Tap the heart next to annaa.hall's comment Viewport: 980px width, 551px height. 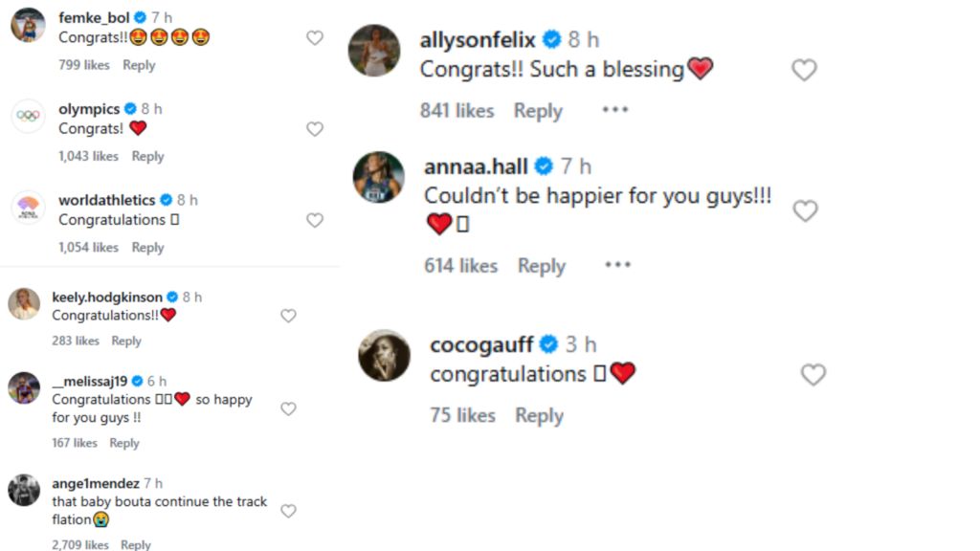click(805, 210)
